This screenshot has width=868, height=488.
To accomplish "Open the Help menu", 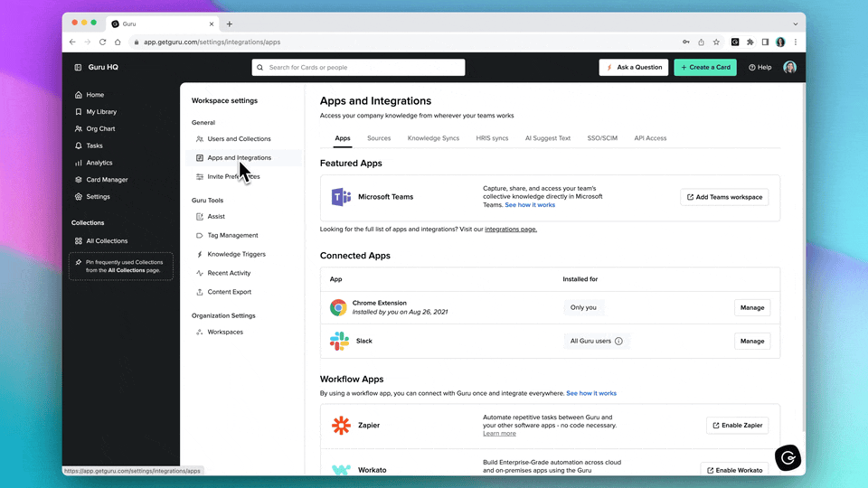I will [760, 68].
